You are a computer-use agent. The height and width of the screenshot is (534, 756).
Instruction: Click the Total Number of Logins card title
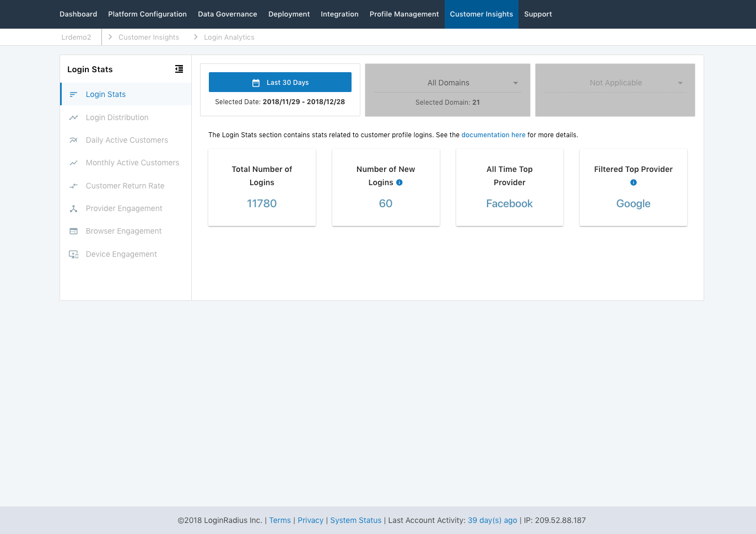262,176
